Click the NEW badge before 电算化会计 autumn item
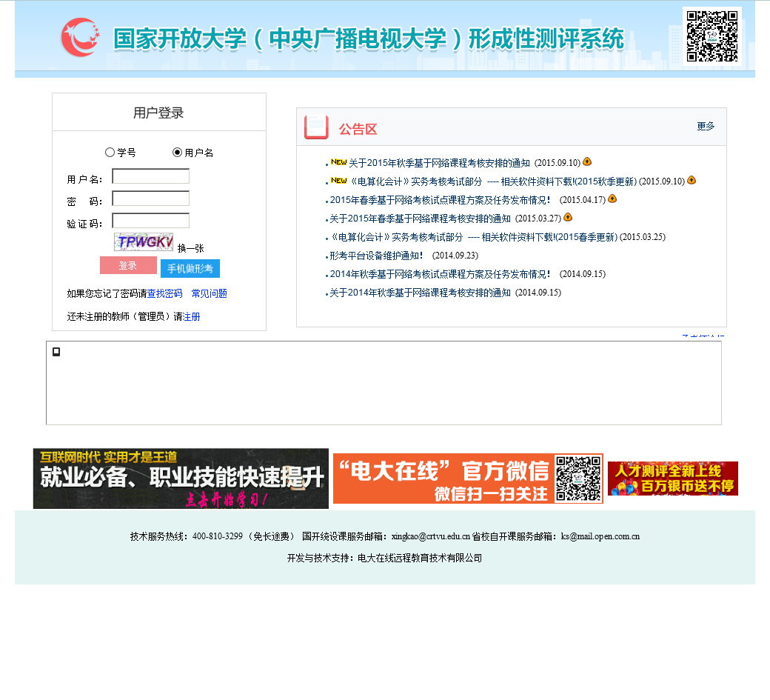Image resolution: width=770 pixels, height=700 pixels. pyautogui.click(x=339, y=181)
